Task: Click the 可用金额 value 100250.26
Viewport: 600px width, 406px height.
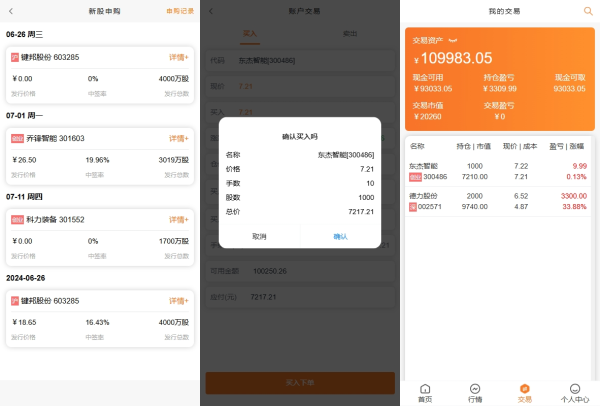Action: pos(270,271)
